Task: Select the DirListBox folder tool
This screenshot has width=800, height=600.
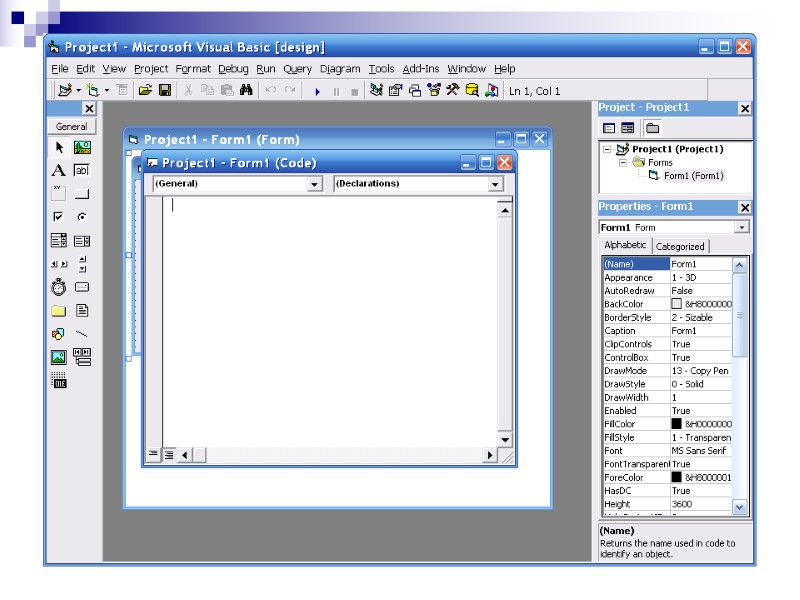Action: click(x=59, y=311)
